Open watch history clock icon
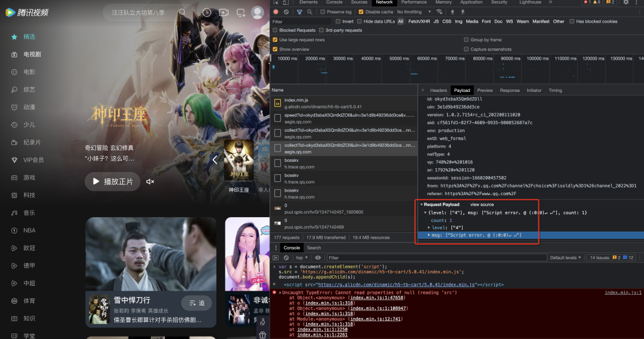Image resolution: width=644 pixels, height=339 pixels. [x=207, y=13]
